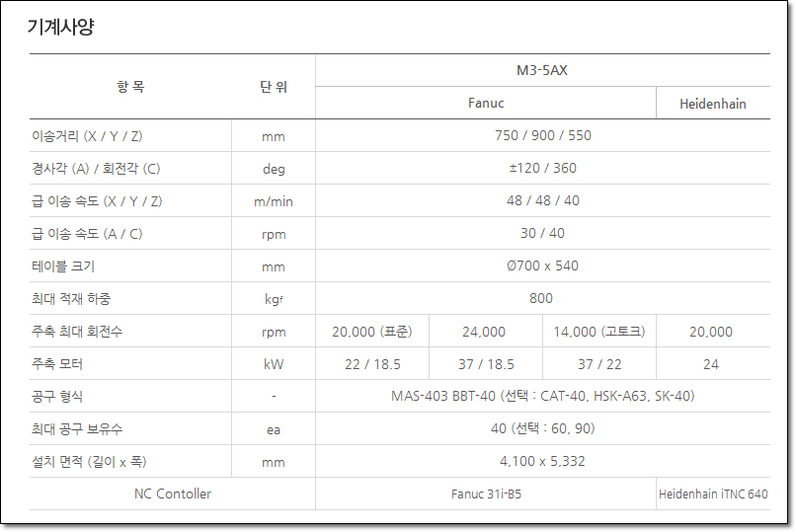796x532 pixels.
Task: Click the 40 (선택 : 60, 90) value
Action: [x=542, y=429]
